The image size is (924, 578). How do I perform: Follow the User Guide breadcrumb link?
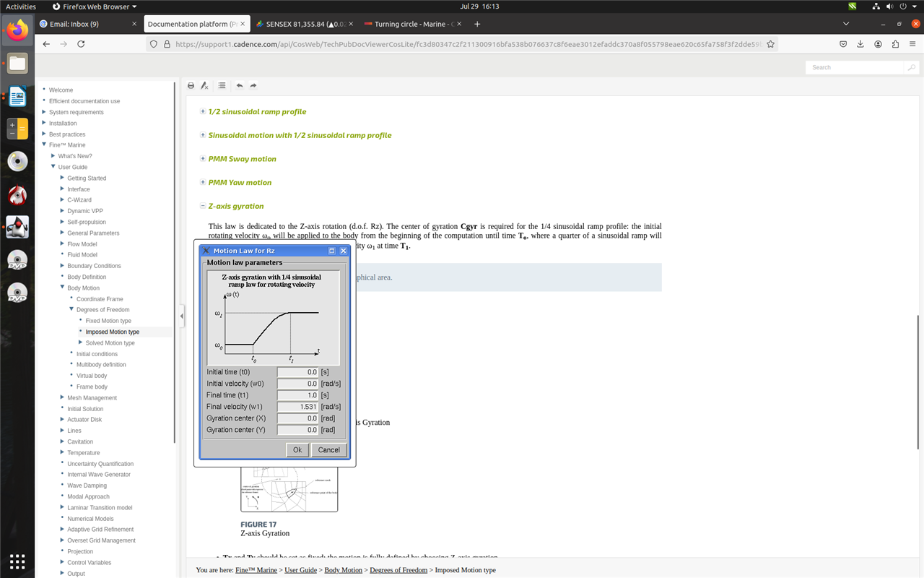tap(300, 570)
